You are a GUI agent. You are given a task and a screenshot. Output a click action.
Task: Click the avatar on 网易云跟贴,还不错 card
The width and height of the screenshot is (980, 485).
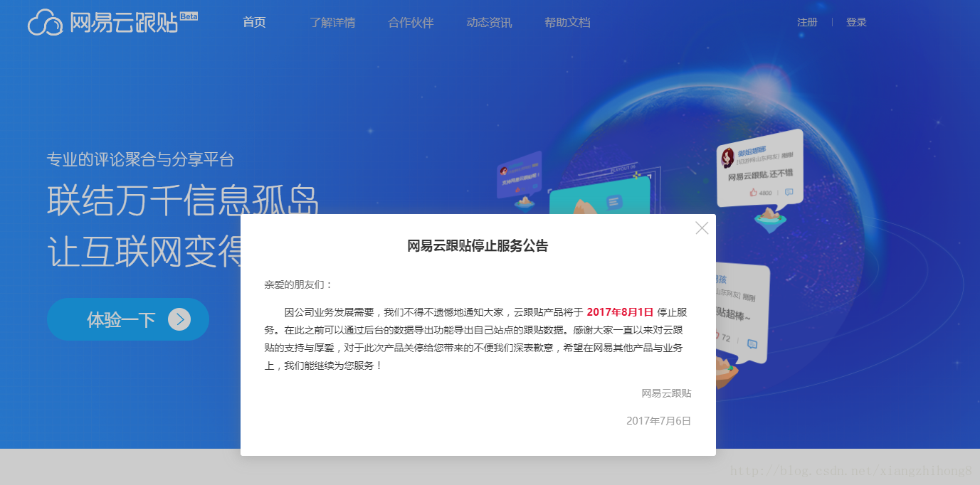[727, 157]
